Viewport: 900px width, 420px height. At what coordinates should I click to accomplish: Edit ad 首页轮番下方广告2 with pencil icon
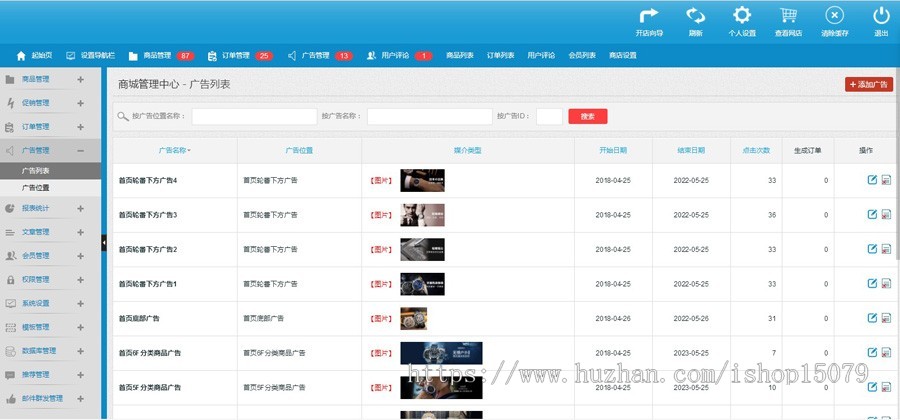click(872, 249)
